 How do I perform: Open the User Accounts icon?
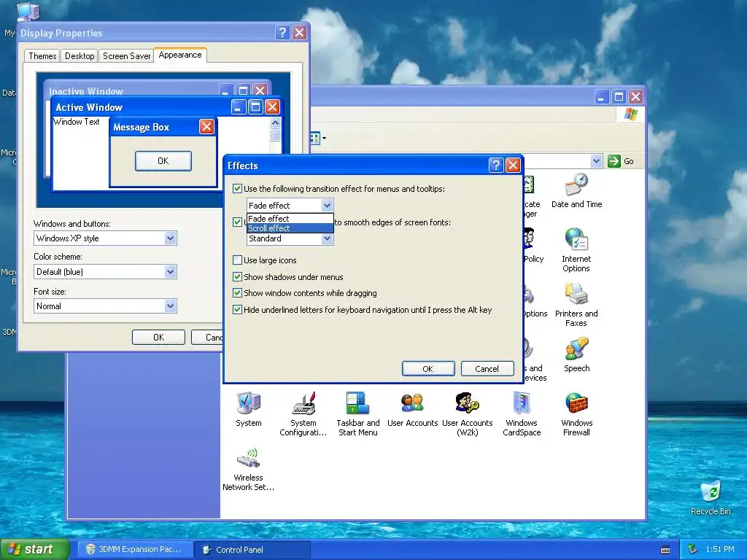pos(412,409)
